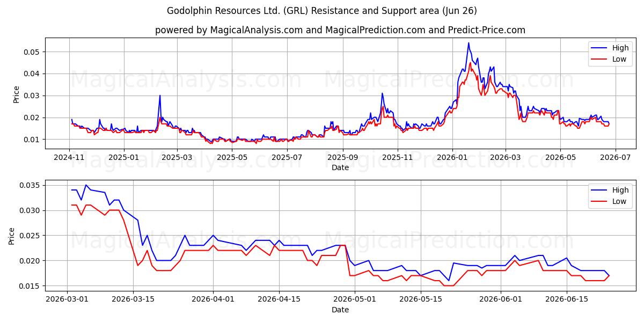Click the '2026-03' x-axis tick label
The height and width of the screenshot is (322, 644).
click(504, 157)
